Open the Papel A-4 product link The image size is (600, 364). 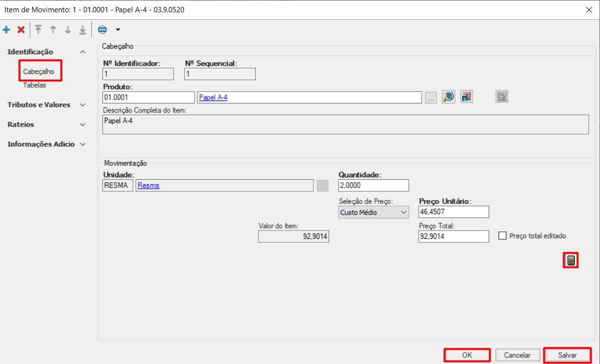click(x=213, y=98)
